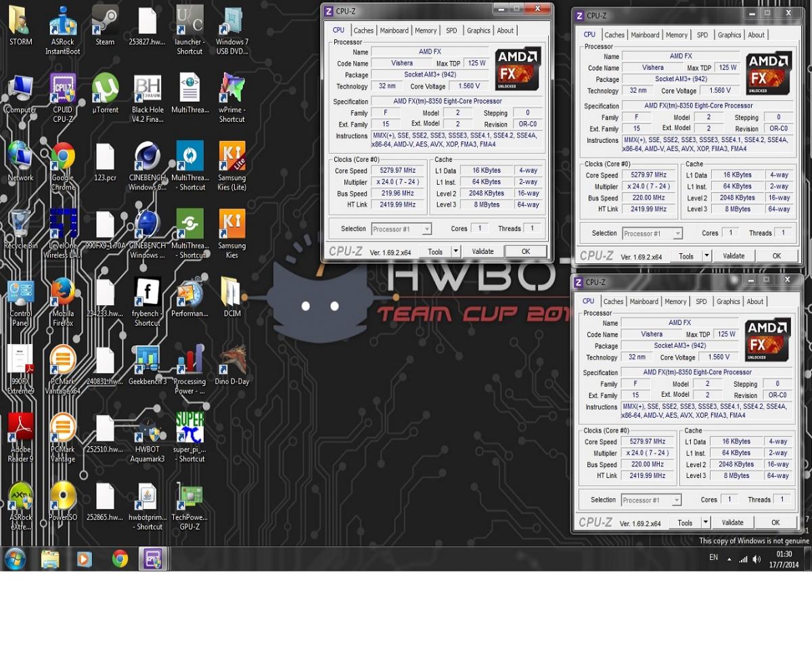Screen dimensions: 812x650
Task: Click the Windows Start button
Action: pyautogui.click(x=15, y=559)
